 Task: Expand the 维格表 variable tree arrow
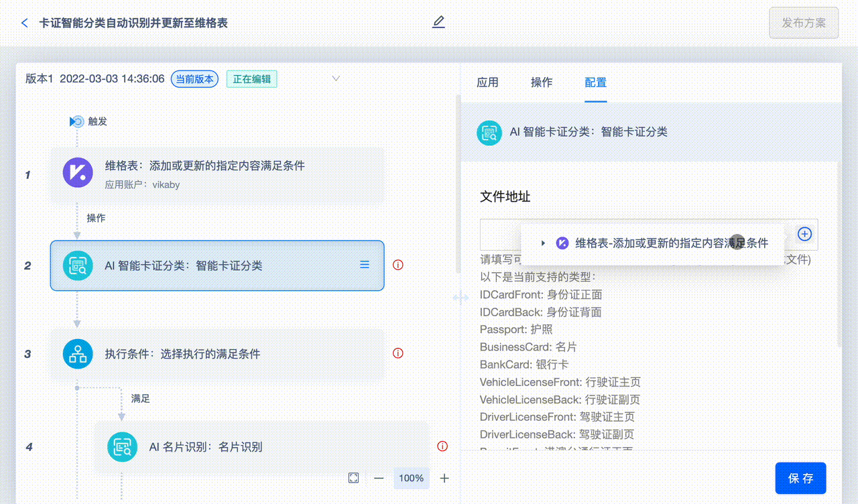pos(543,243)
